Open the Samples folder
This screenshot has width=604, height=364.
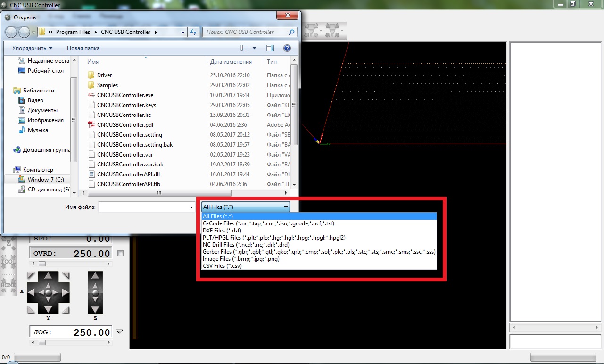[x=103, y=85]
